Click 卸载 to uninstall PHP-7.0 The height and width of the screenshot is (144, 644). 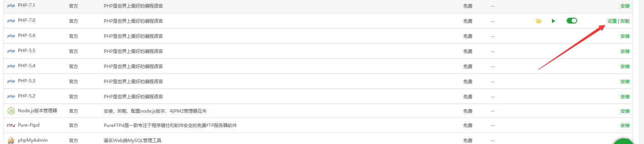pyautogui.click(x=625, y=21)
